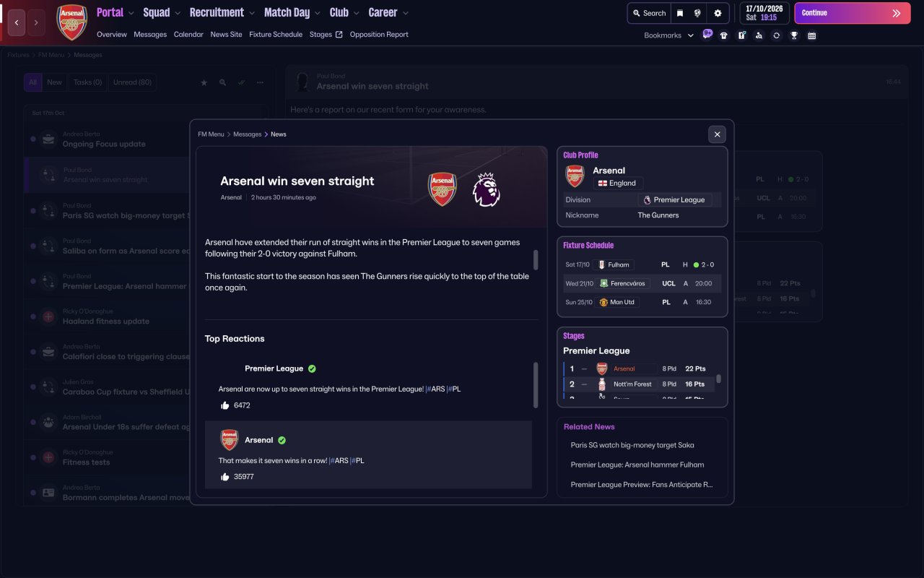Click the shirt bookmark icon
Image resolution: width=924 pixels, height=578 pixels.
point(724,35)
